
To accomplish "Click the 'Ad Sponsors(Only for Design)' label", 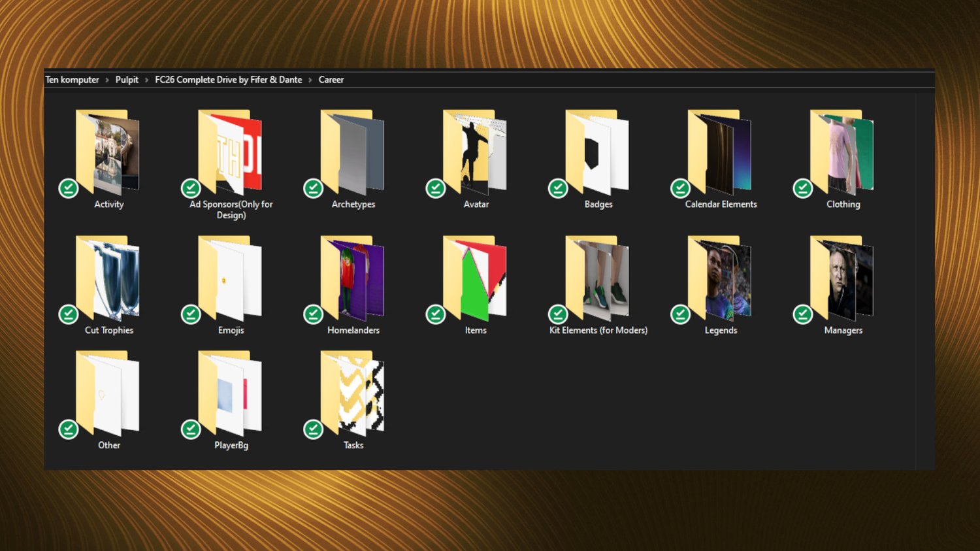I will click(231, 210).
